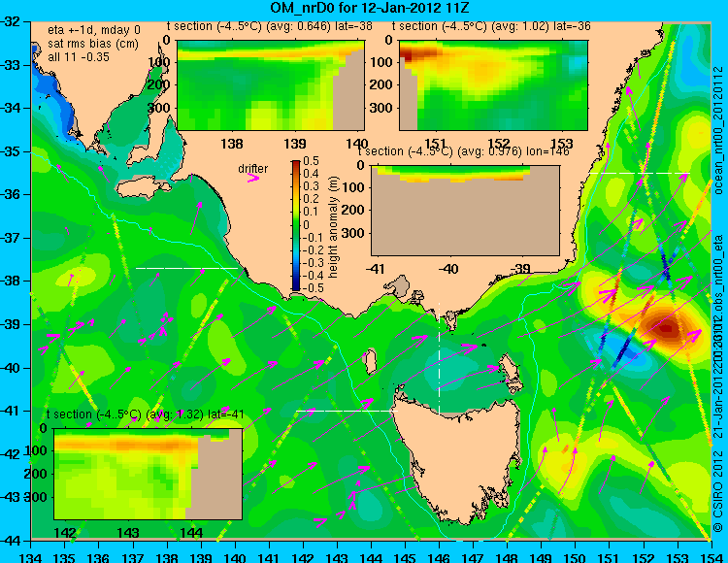Click the 'height anomaly (m)' colorbar label
Viewport: 728px width, 563px height.
(333, 227)
